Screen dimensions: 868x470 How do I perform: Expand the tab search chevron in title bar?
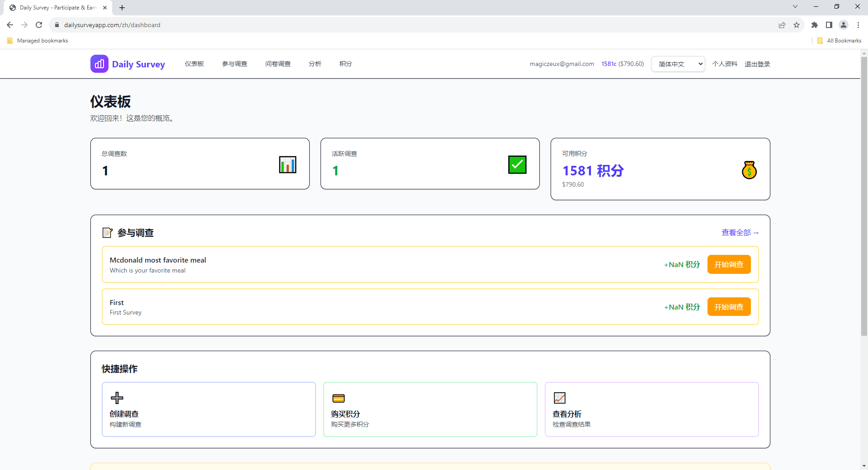coord(795,7)
